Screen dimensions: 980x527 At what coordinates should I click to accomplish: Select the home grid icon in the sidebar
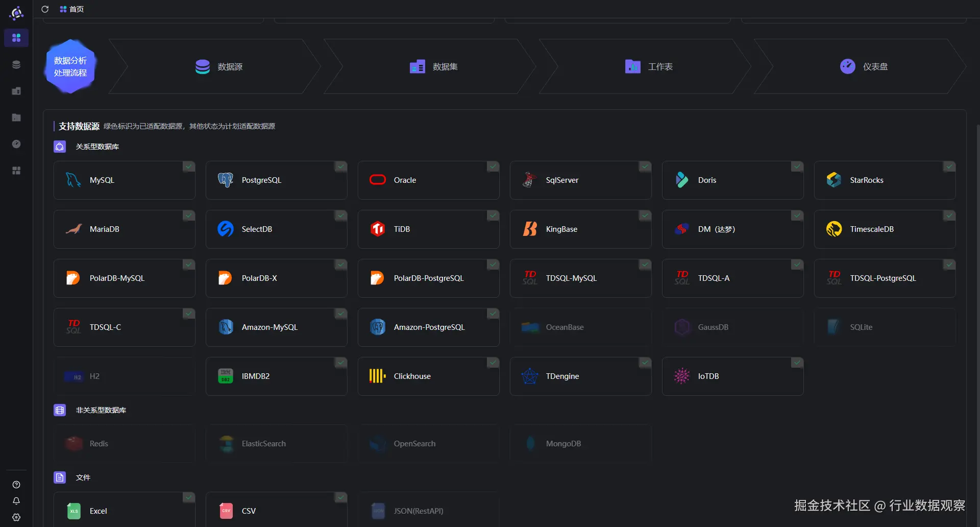point(16,38)
